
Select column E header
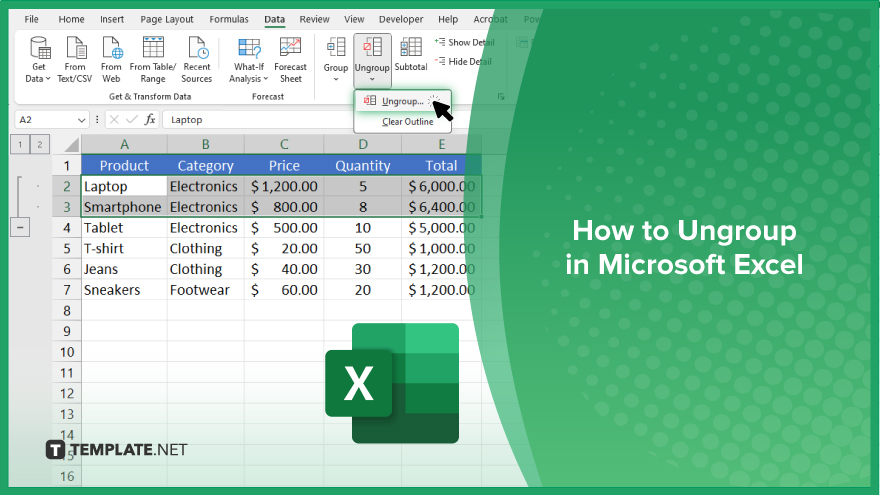point(442,145)
